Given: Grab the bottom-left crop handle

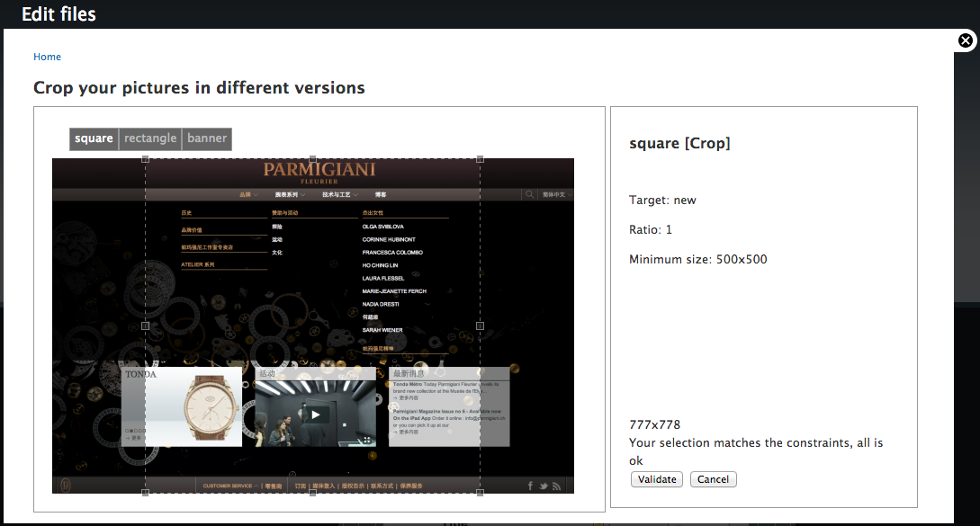Looking at the screenshot, I should tap(146, 493).
